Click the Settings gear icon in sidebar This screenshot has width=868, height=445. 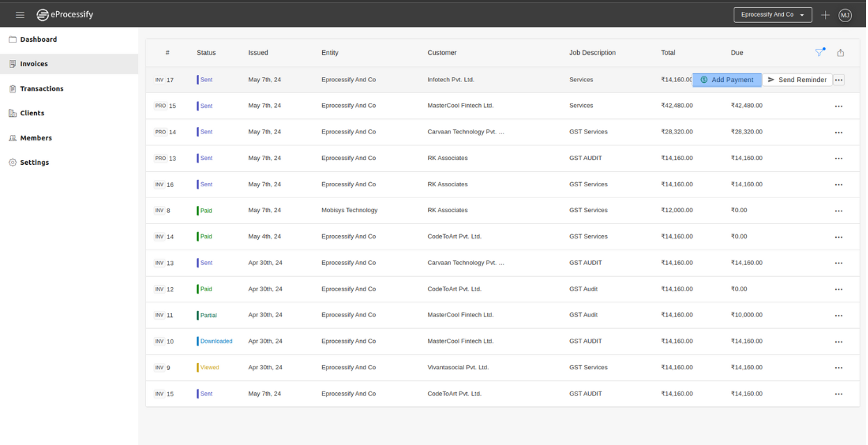[x=13, y=163]
